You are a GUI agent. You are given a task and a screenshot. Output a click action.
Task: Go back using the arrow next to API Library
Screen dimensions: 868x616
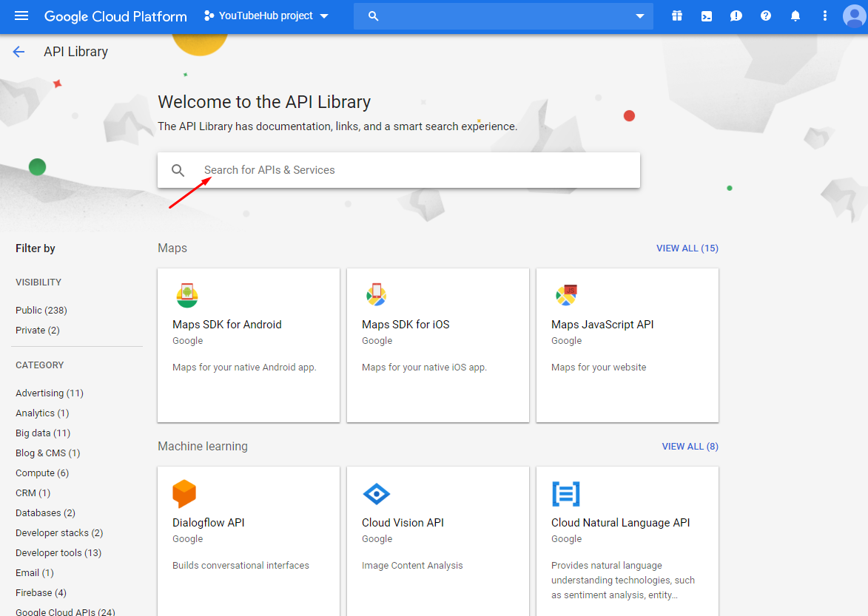coord(18,51)
